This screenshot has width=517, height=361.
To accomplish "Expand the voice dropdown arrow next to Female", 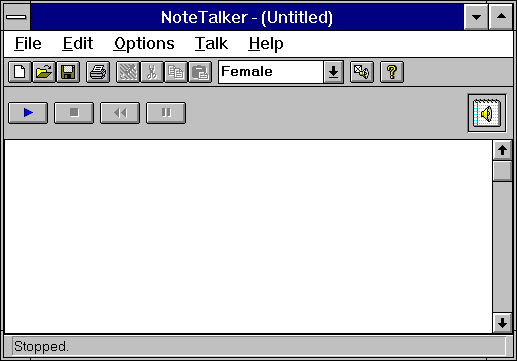I will pyautogui.click(x=333, y=72).
